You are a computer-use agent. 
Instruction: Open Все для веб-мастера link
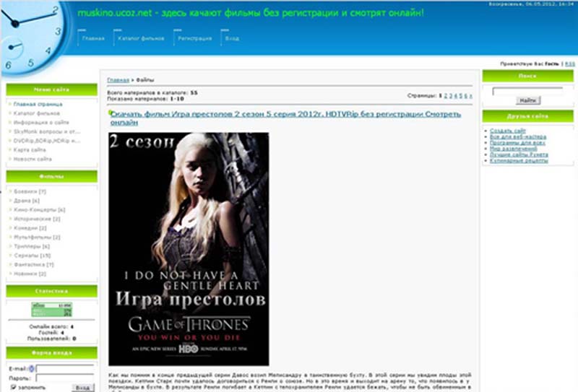click(518, 136)
